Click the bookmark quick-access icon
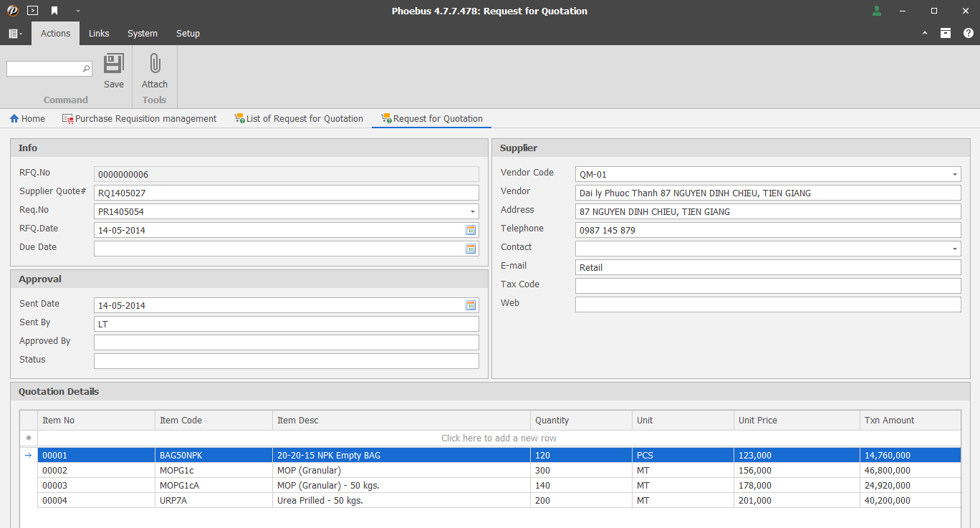The width and height of the screenshot is (980, 528). 54,11
